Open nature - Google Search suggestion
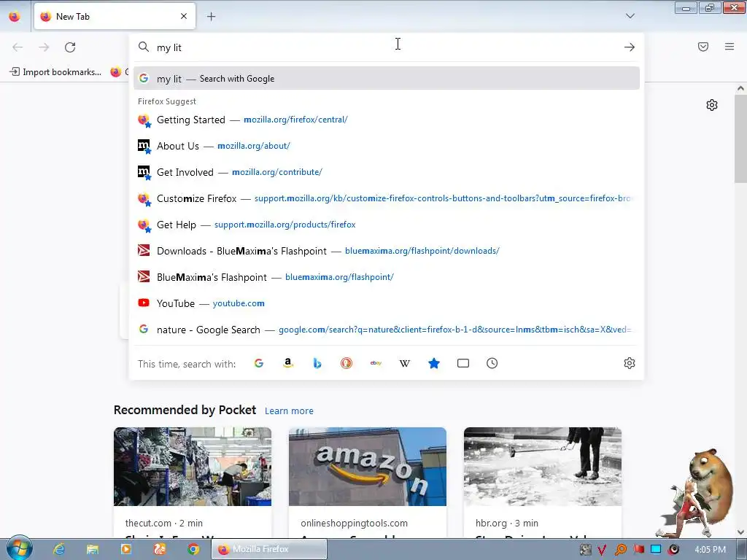Viewport: 747px width, 560px height. [387, 329]
